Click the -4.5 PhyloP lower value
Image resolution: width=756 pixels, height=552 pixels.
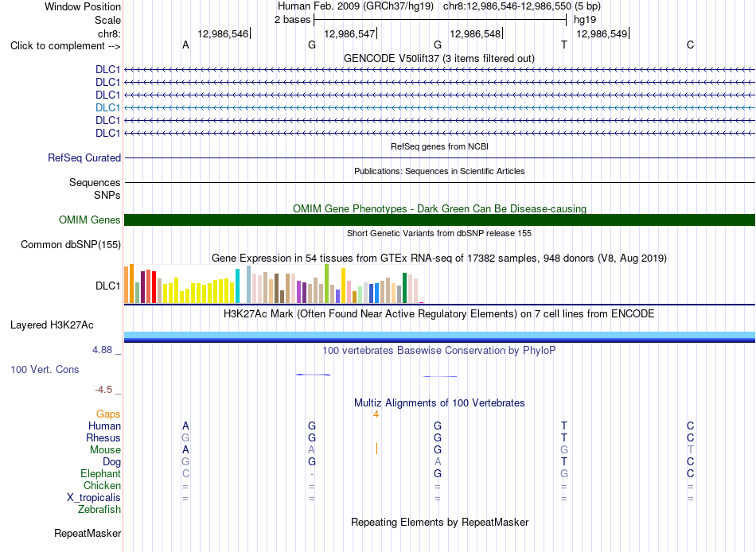point(103,390)
